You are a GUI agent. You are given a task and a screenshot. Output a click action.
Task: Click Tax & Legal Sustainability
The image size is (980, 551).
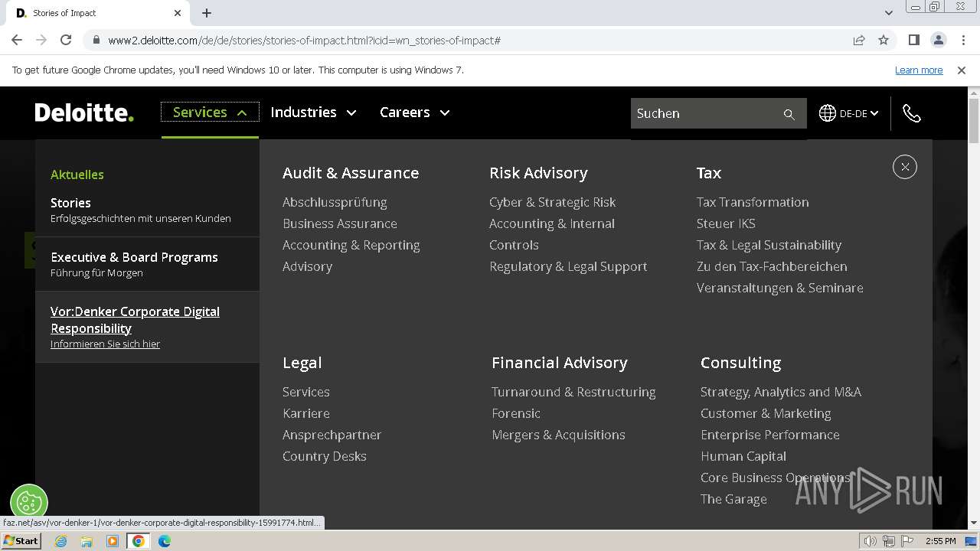tap(769, 245)
